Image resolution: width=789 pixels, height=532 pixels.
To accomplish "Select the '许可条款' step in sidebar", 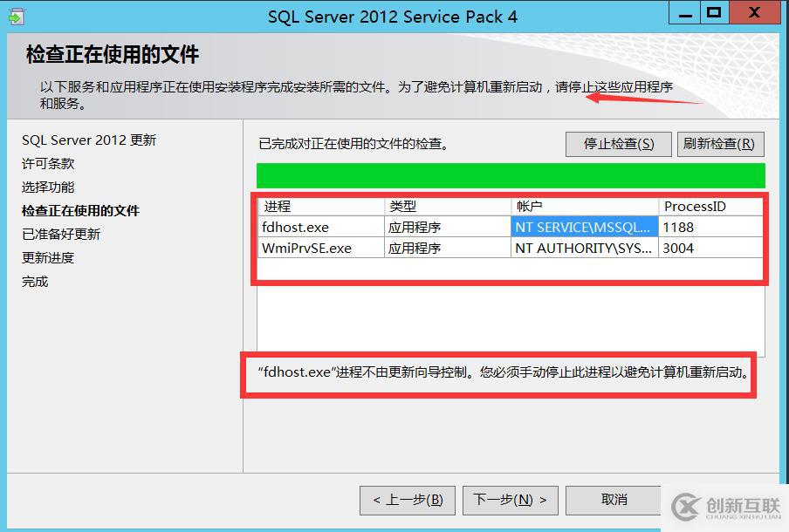I will (x=48, y=163).
